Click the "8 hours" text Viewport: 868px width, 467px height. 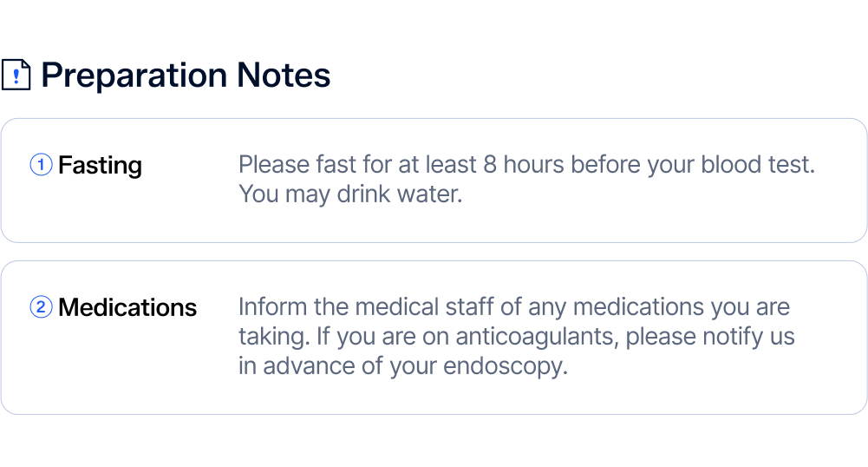click(x=524, y=164)
